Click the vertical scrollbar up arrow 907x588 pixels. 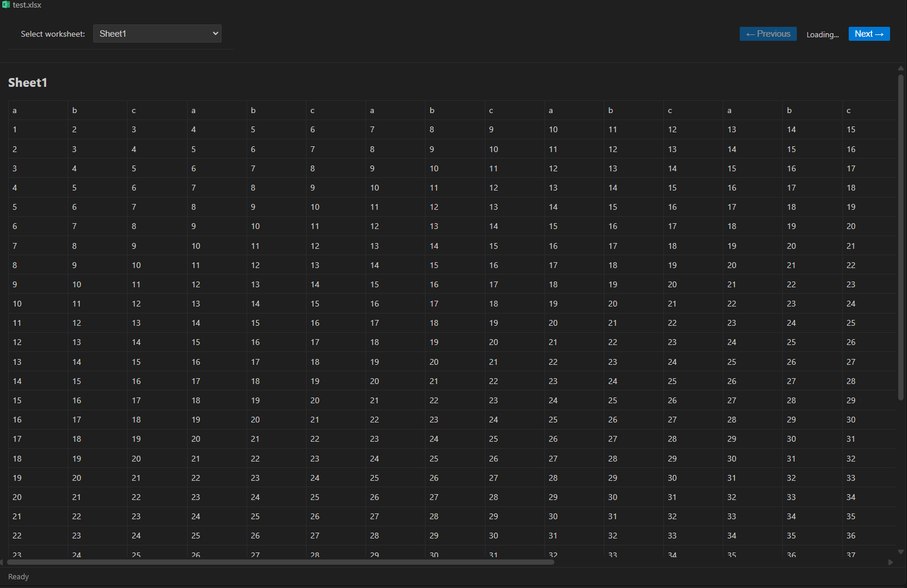(901, 68)
